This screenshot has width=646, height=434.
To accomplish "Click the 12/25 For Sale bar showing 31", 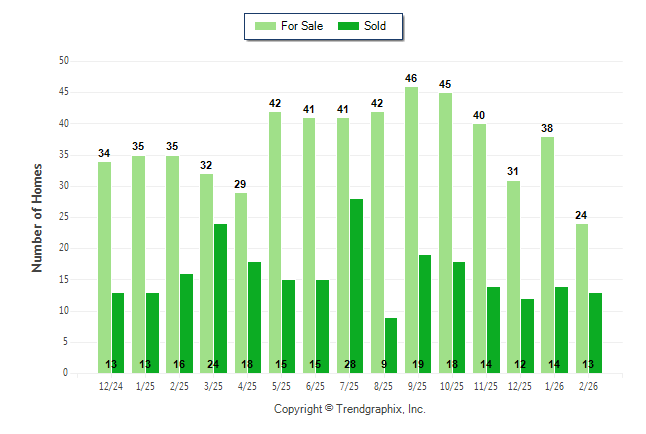I will [x=513, y=277].
